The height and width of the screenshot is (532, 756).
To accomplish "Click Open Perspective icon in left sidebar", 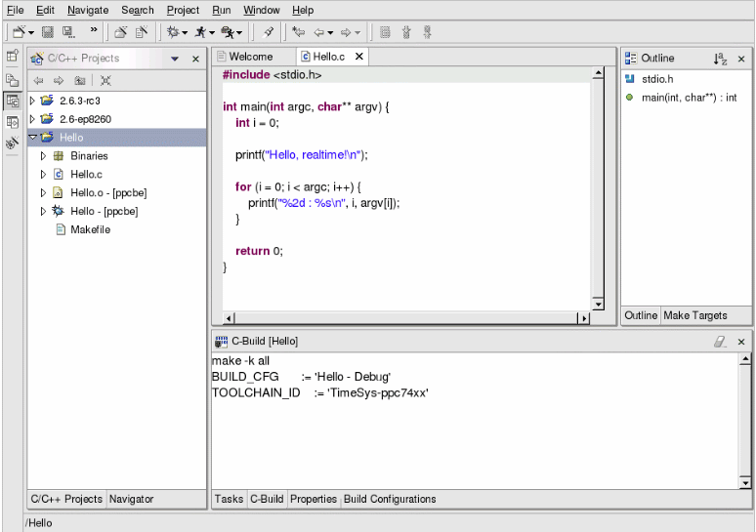I will click(x=13, y=56).
